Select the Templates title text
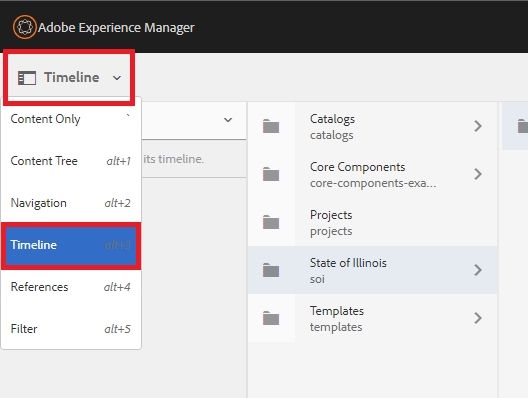The image size is (528, 398). [337, 311]
